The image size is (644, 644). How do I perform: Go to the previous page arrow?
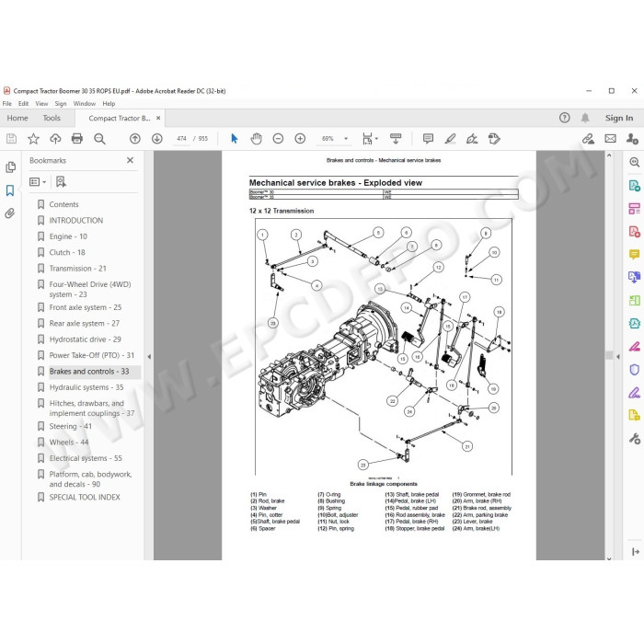(x=134, y=139)
